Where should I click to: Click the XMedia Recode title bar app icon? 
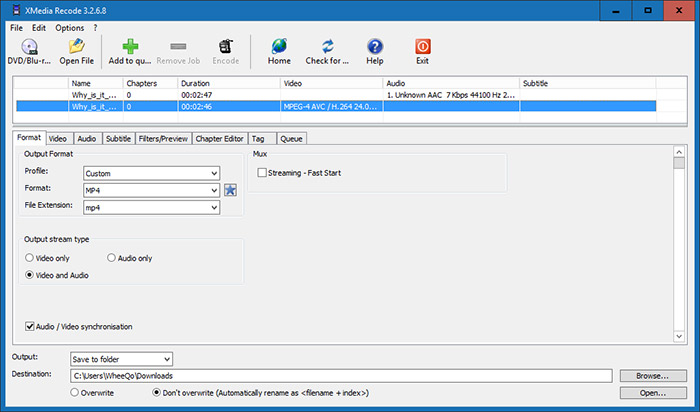17,10
